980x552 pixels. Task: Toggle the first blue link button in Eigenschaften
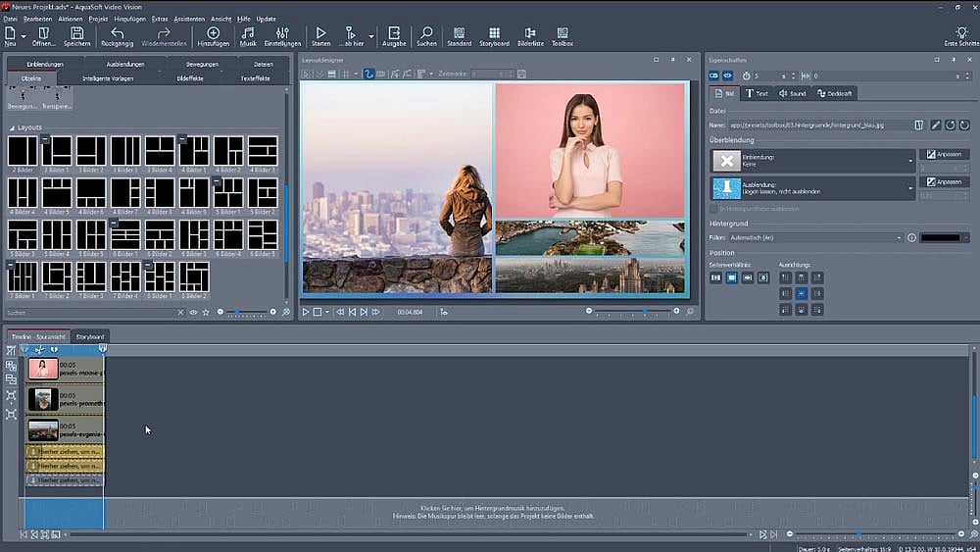[713, 75]
